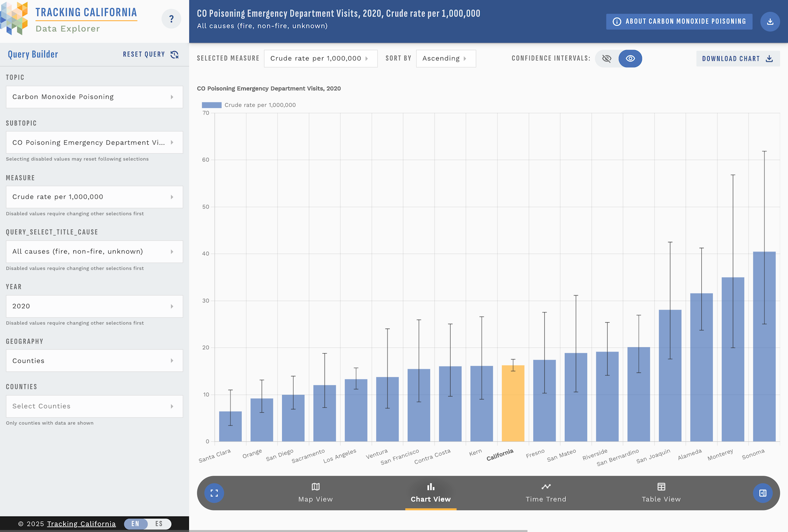This screenshot has height=532, width=788.
Task: Open the Topic dropdown showing Carbon Monoxide Poisoning
Action: [x=94, y=97]
